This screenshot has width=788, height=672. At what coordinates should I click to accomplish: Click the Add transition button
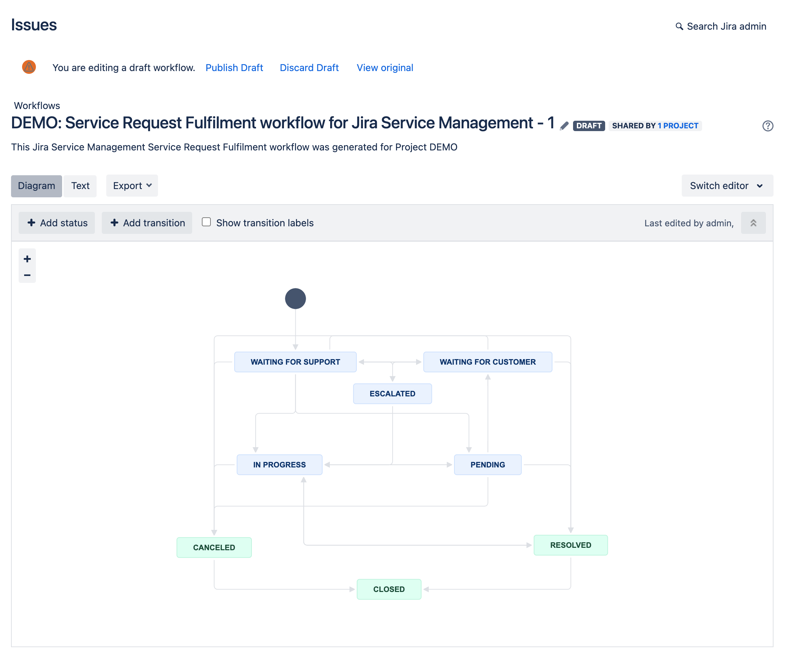pyautogui.click(x=147, y=223)
